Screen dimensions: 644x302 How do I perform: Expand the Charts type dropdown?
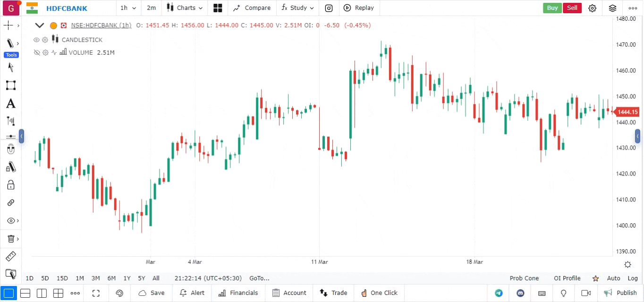pyautogui.click(x=185, y=8)
